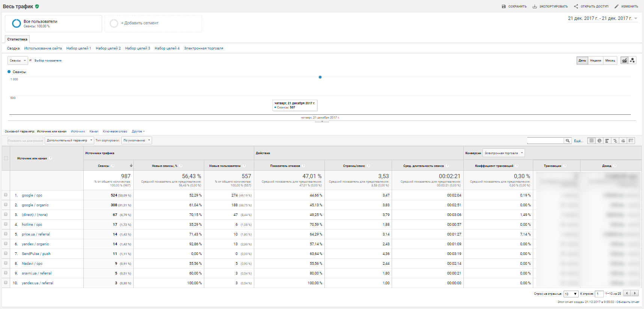Switch to Набор целей 1 view
This screenshot has height=309, width=644.
tap(78, 48)
